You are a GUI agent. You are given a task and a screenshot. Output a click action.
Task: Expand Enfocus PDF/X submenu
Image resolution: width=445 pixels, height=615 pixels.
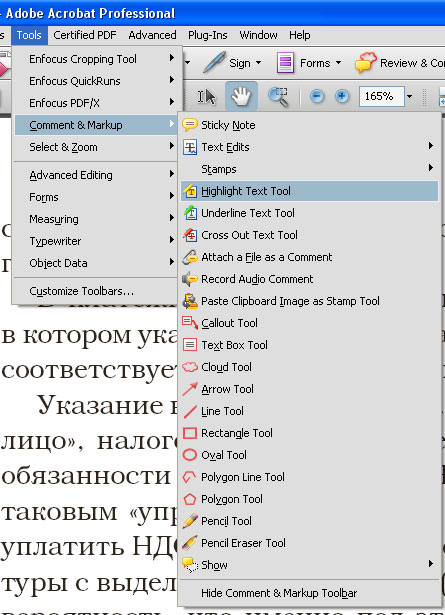click(171, 102)
